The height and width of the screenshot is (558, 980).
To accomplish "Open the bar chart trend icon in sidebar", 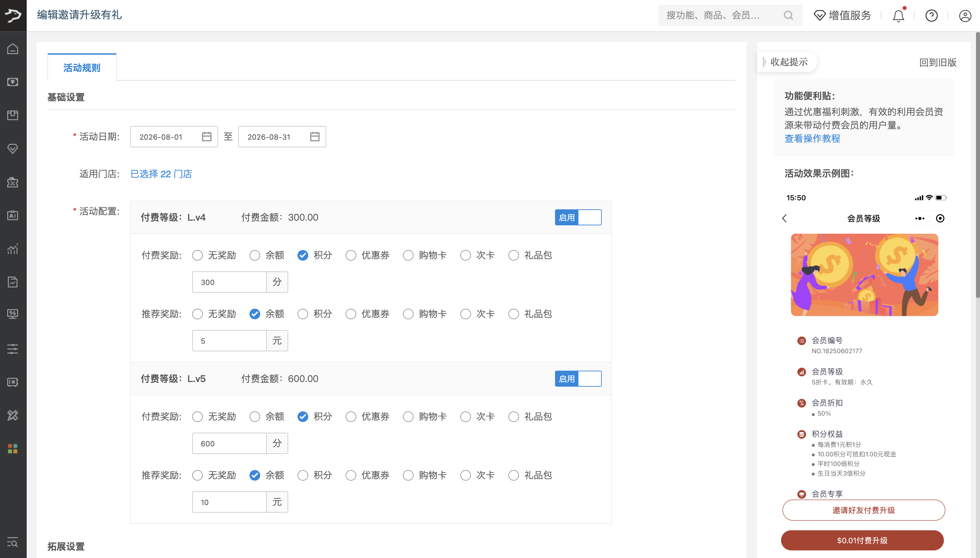I will pyautogui.click(x=13, y=249).
